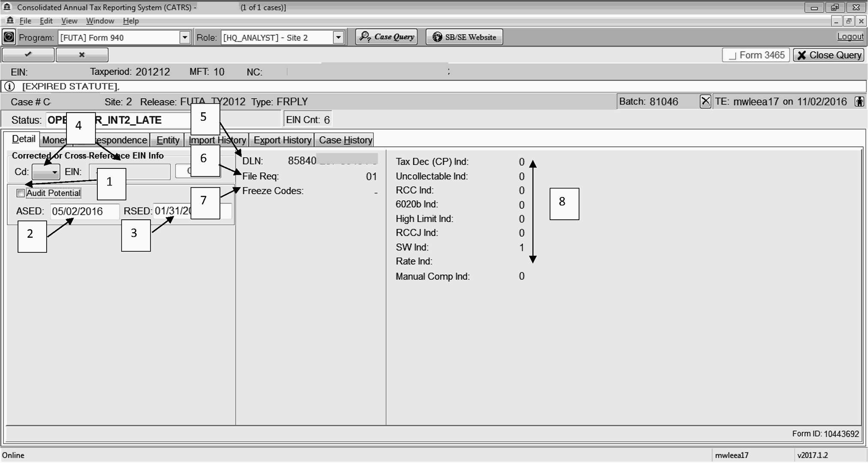Screen dimensions: 868x463
Task: Switch to the Entity tab
Action: click(168, 140)
